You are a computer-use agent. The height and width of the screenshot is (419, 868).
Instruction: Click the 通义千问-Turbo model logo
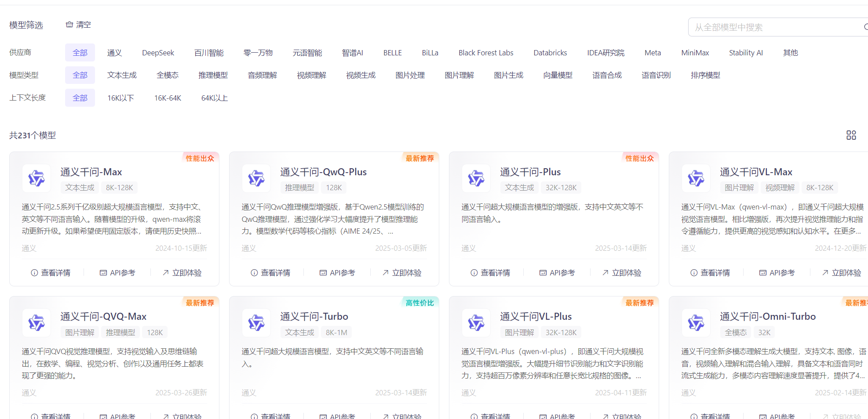pyautogui.click(x=256, y=323)
